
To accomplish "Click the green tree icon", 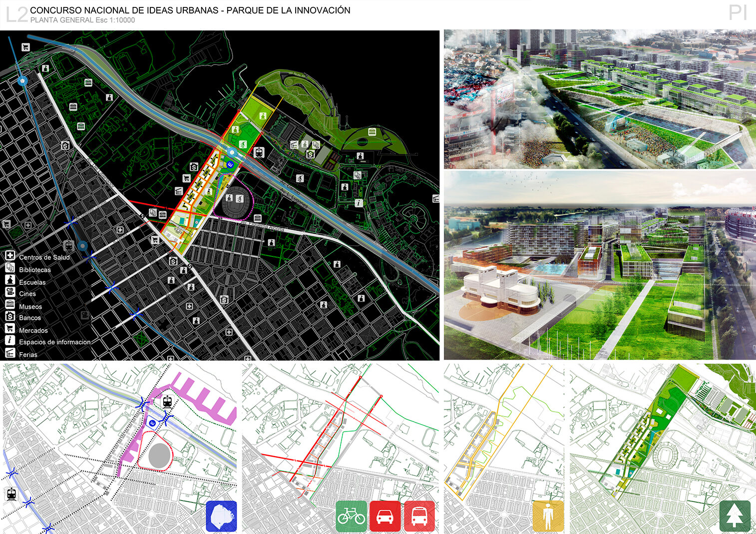I will [735, 516].
